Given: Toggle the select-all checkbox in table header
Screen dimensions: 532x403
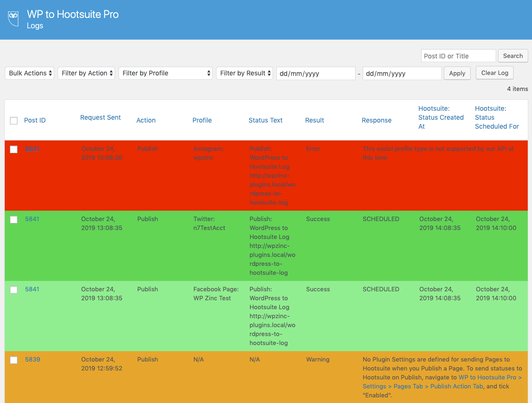Looking at the screenshot, I should click(x=14, y=121).
